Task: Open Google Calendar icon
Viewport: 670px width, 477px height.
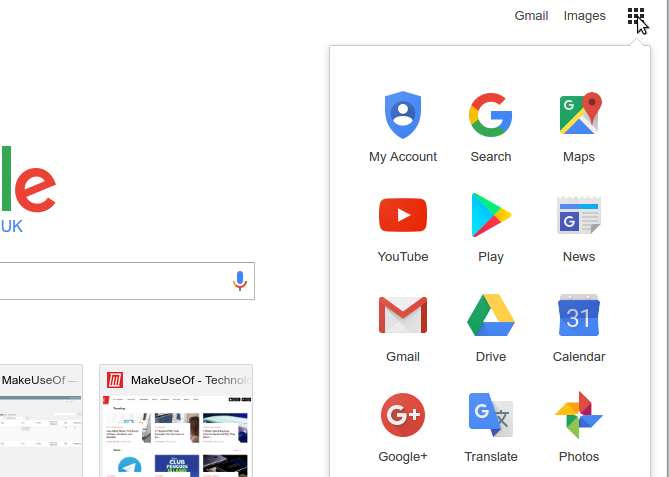Action: 579,315
